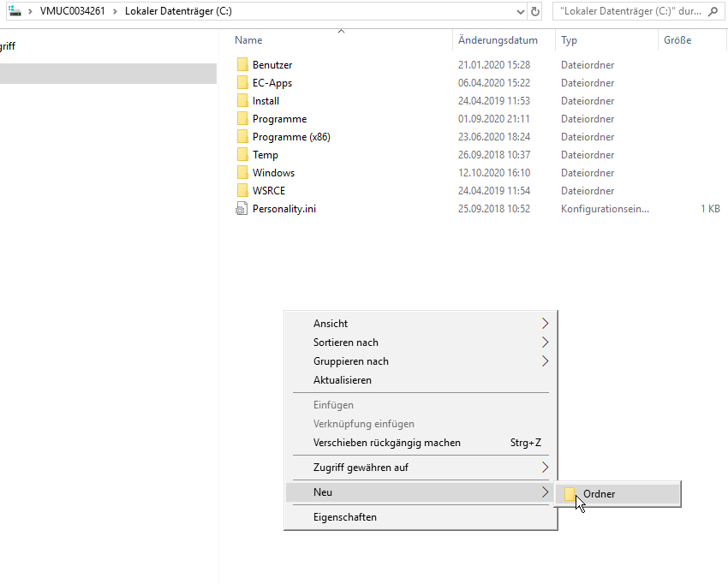
Task: Select the highlighted navigation pane item
Action: 108,74
